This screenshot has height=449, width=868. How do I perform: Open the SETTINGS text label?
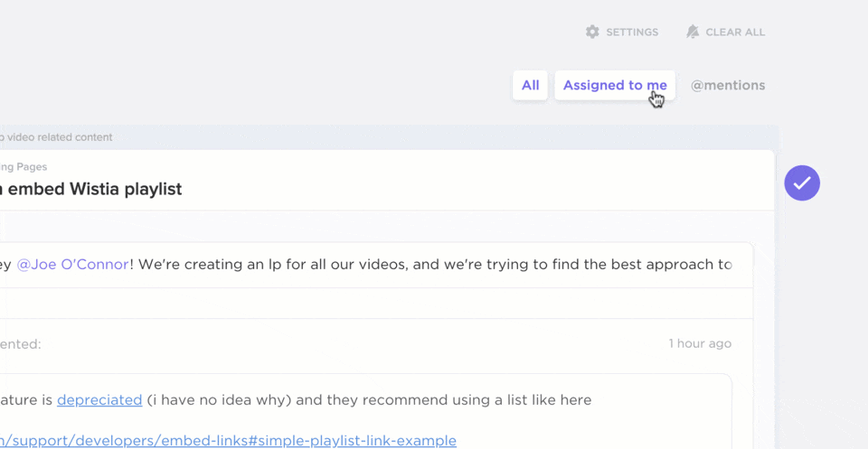tap(632, 33)
